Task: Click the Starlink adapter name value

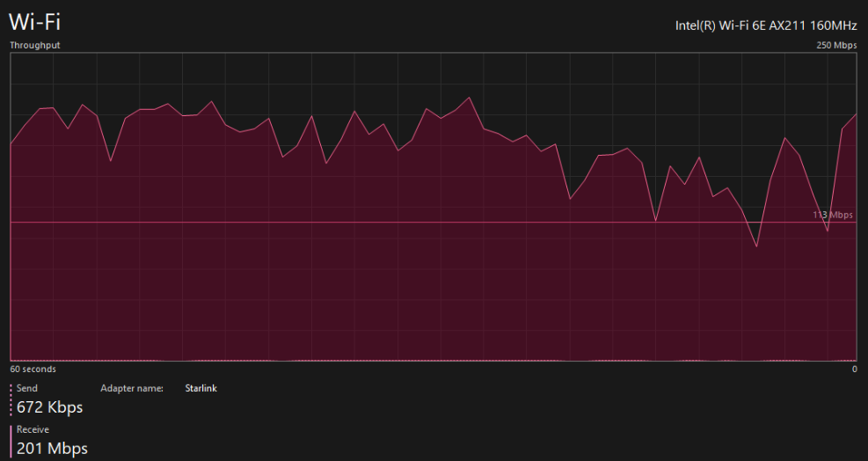Action: click(201, 388)
